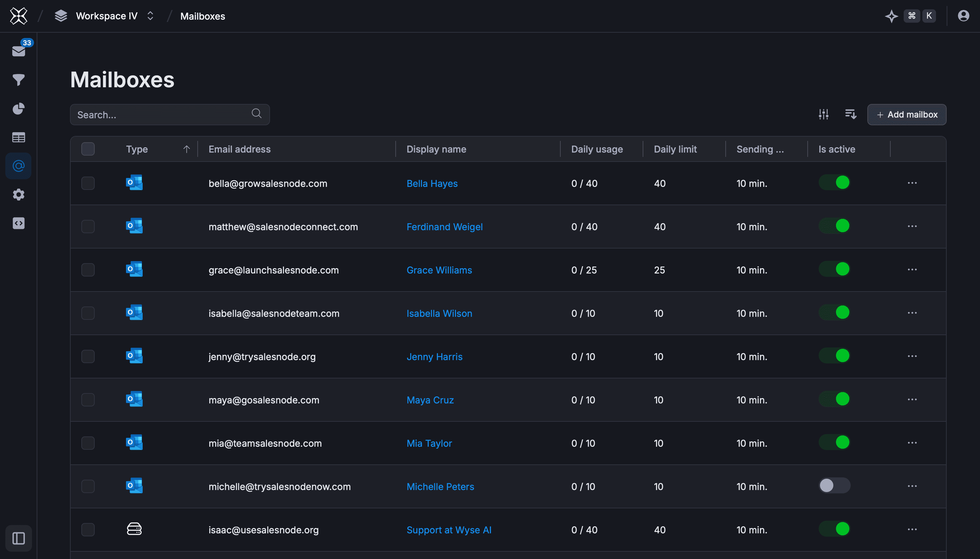Click the table view sidebar icon

[18, 138]
